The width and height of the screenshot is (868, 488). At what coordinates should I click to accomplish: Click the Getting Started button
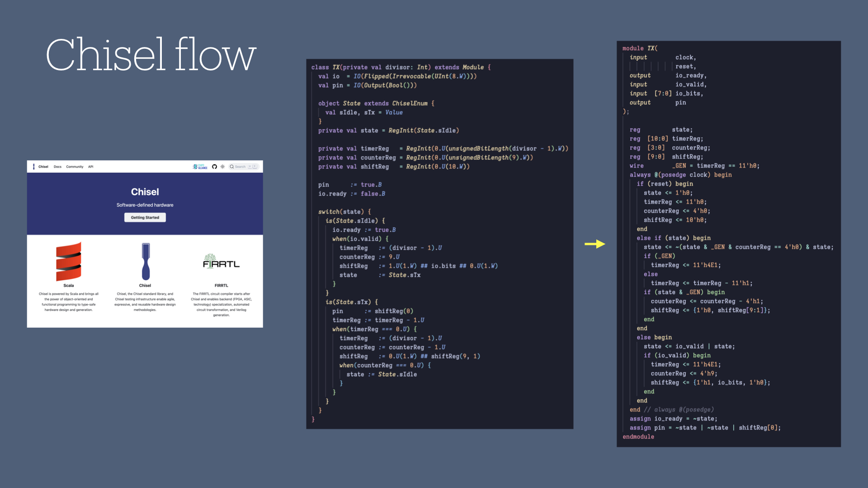point(145,217)
